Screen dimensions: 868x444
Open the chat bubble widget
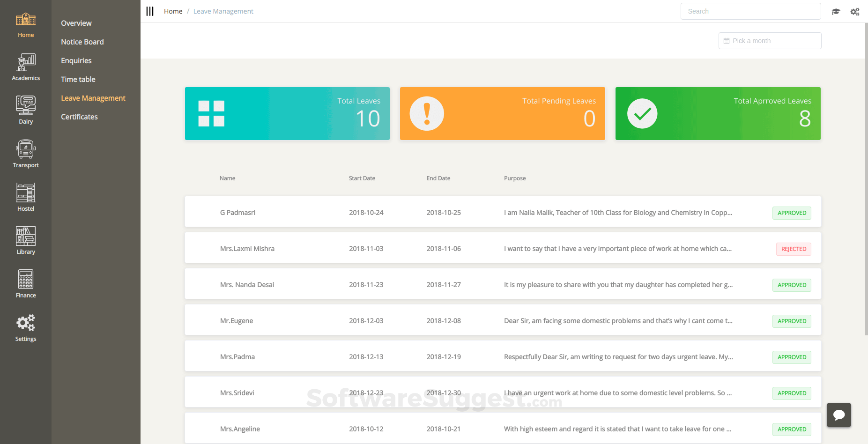coord(838,415)
